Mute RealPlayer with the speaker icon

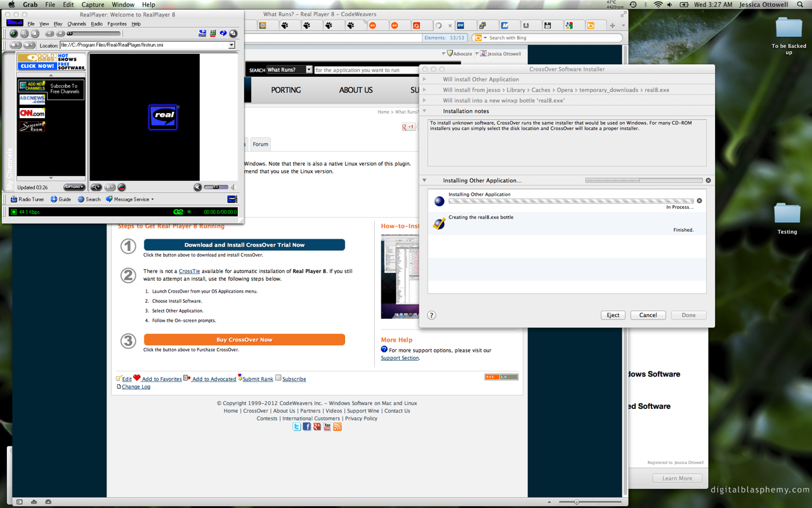coord(197,187)
